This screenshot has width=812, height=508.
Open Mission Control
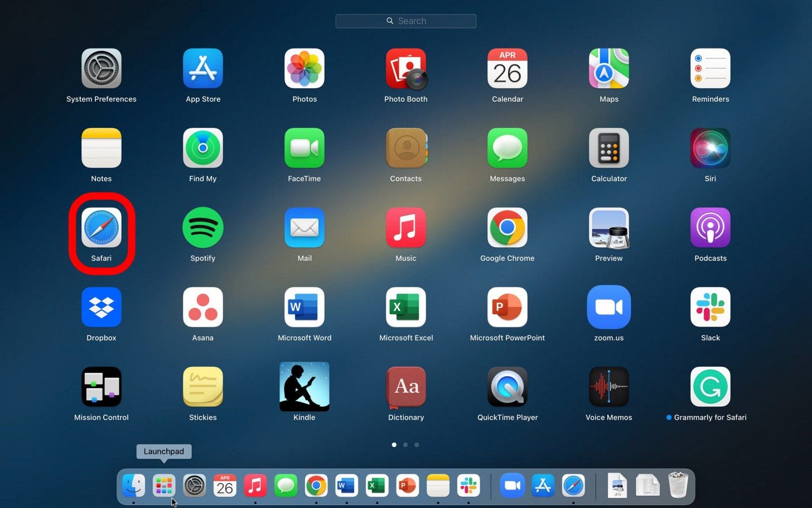click(101, 387)
